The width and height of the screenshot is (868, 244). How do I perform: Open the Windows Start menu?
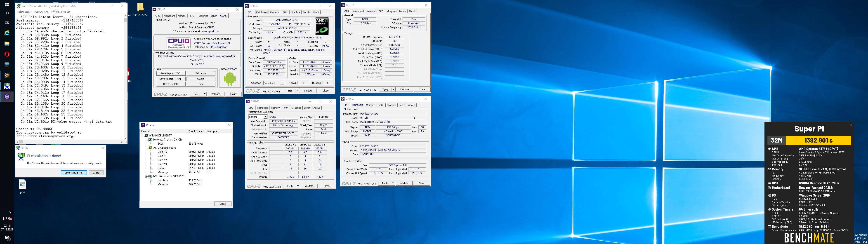click(x=7, y=4)
